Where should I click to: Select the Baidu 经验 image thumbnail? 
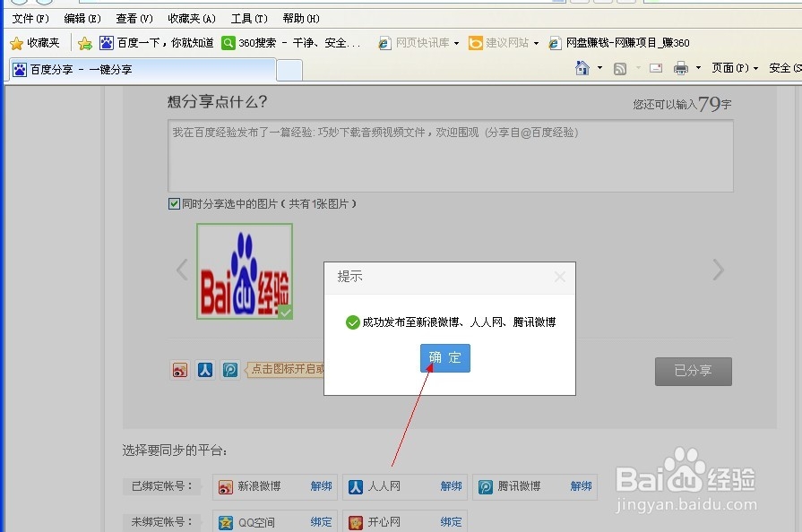(x=245, y=271)
